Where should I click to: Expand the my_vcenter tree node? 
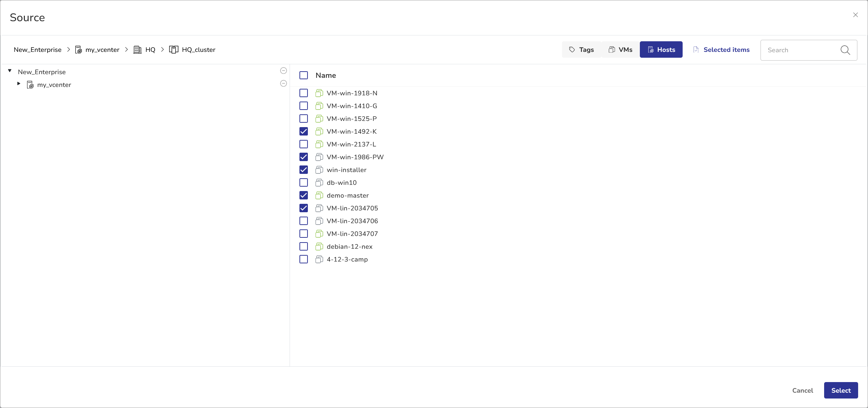pyautogui.click(x=19, y=84)
